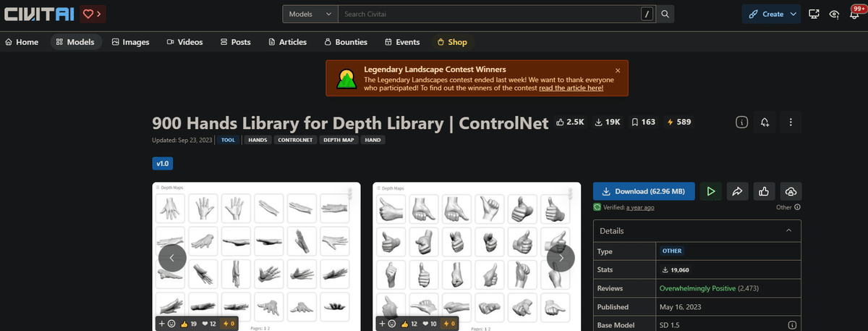Go to next gallery image arrow
The image size is (868, 331).
click(x=561, y=257)
